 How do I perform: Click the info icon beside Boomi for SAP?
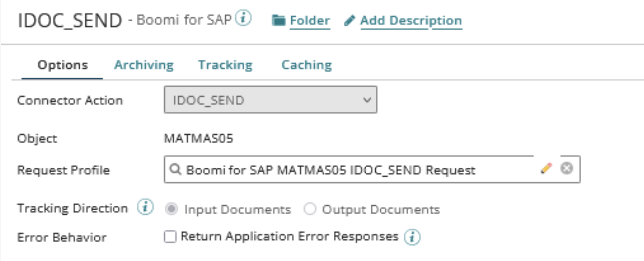[243, 18]
